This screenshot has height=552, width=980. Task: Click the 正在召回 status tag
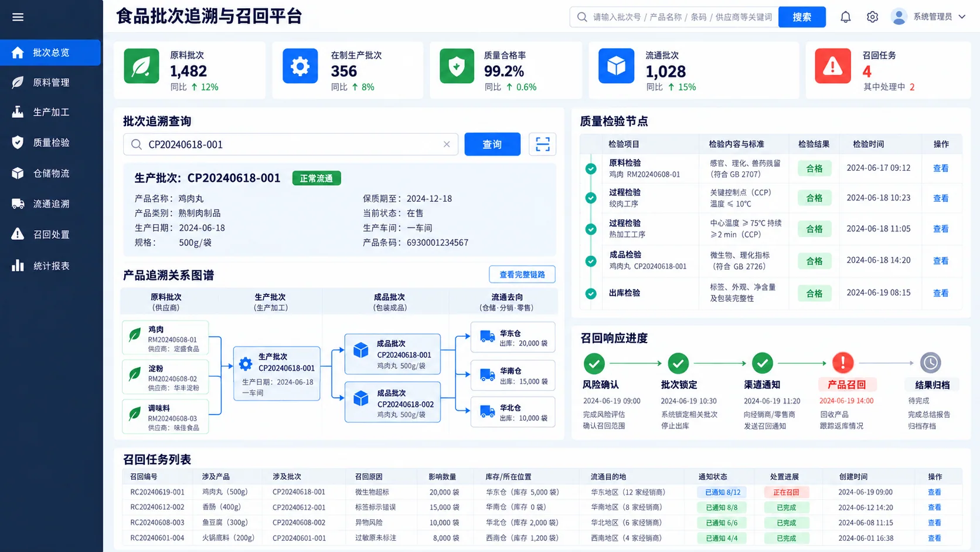click(786, 492)
